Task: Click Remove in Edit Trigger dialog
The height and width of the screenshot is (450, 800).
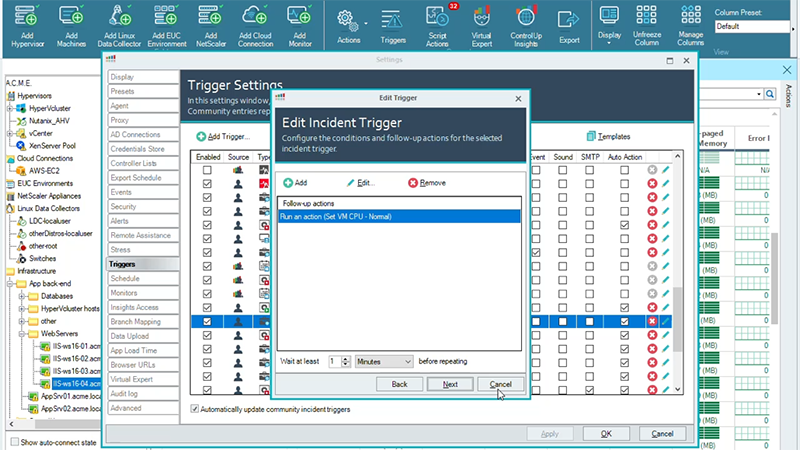Action: [x=427, y=183]
